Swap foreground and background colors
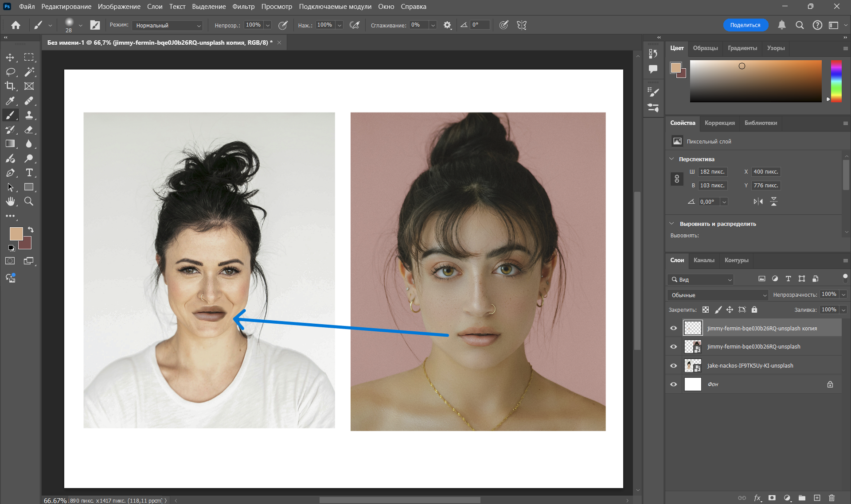 [30, 229]
